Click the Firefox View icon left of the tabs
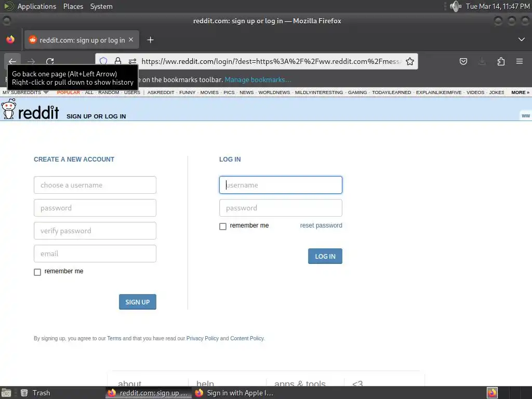Image resolution: width=532 pixels, height=399 pixels. click(10, 39)
